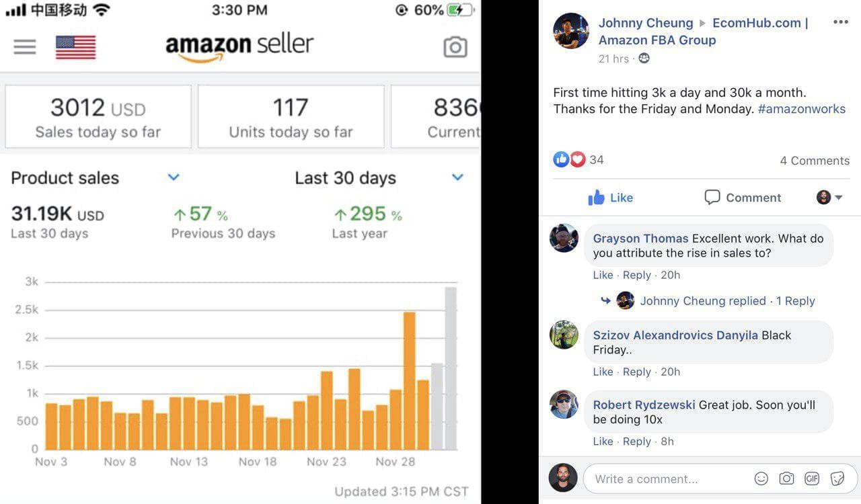Viewport: 861px width, 504px height.
Task: Click the sticker icon in comment box
Action: point(837,478)
